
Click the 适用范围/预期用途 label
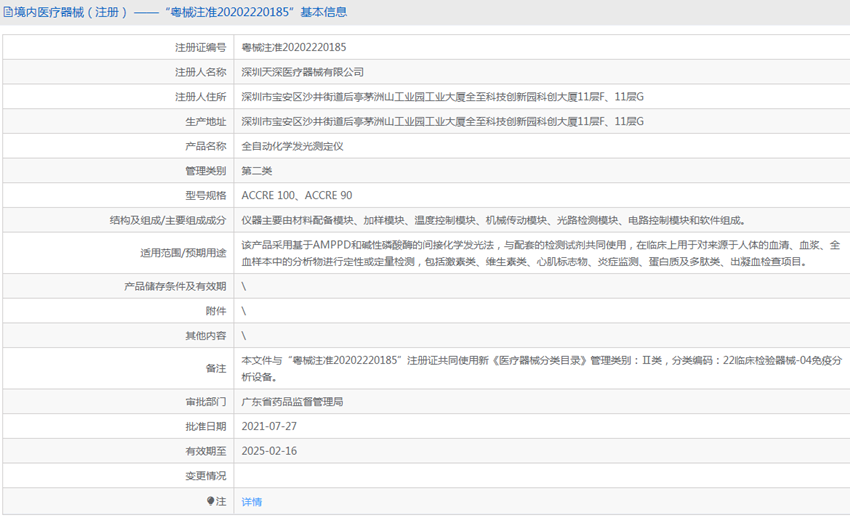point(183,253)
